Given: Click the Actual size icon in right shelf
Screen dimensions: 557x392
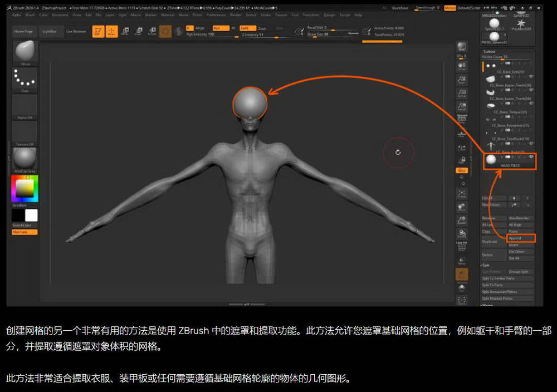Looking at the screenshot, I should [x=462, y=94].
